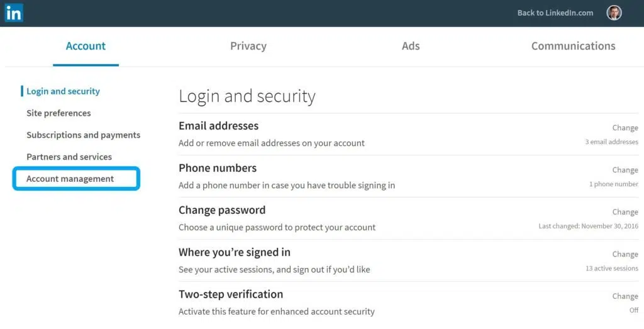The height and width of the screenshot is (329, 644).
Task: Open the Communications tab
Action: (x=574, y=46)
